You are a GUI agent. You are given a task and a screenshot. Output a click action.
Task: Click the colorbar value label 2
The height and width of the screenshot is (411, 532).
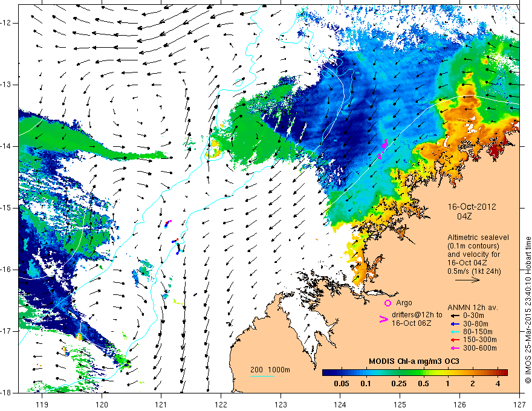[473, 384]
